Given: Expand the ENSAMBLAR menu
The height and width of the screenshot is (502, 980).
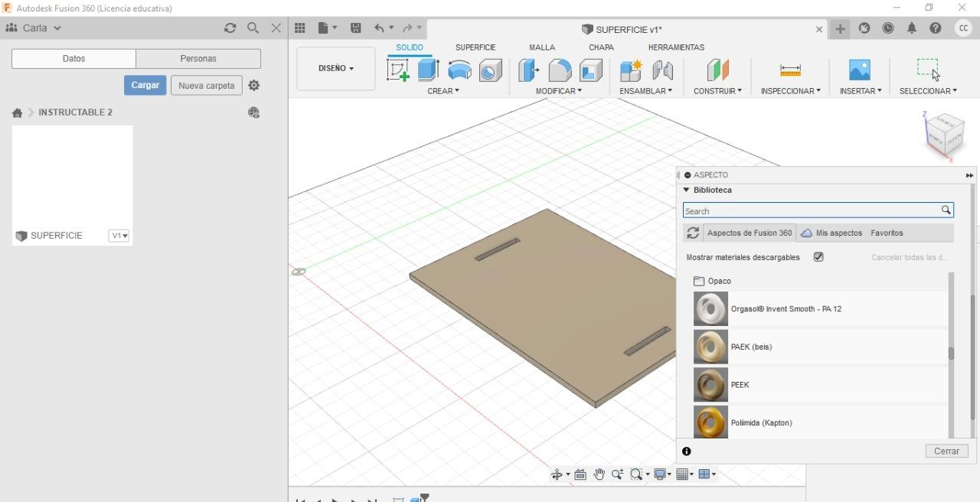Looking at the screenshot, I should point(646,91).
